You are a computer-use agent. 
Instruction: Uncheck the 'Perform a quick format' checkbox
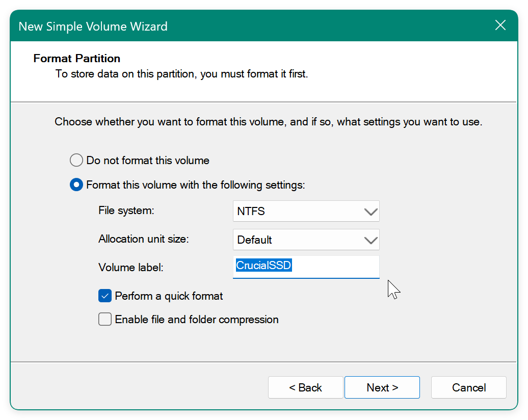(x=105, y=296)
